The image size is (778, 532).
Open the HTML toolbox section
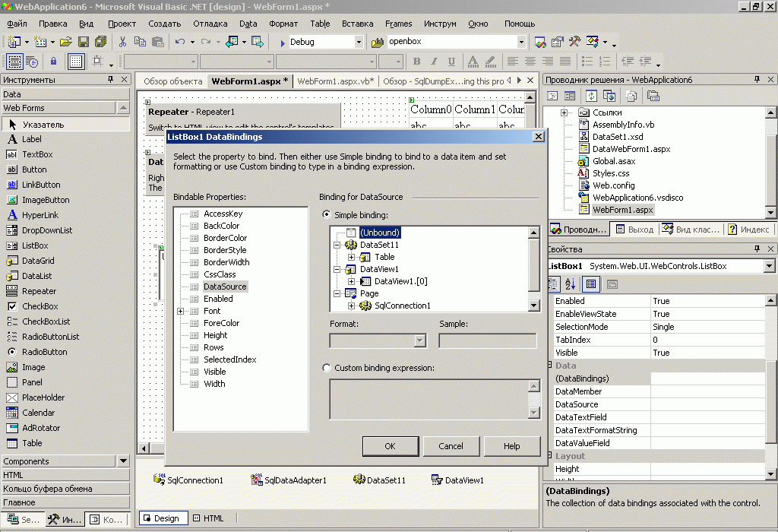65,475
